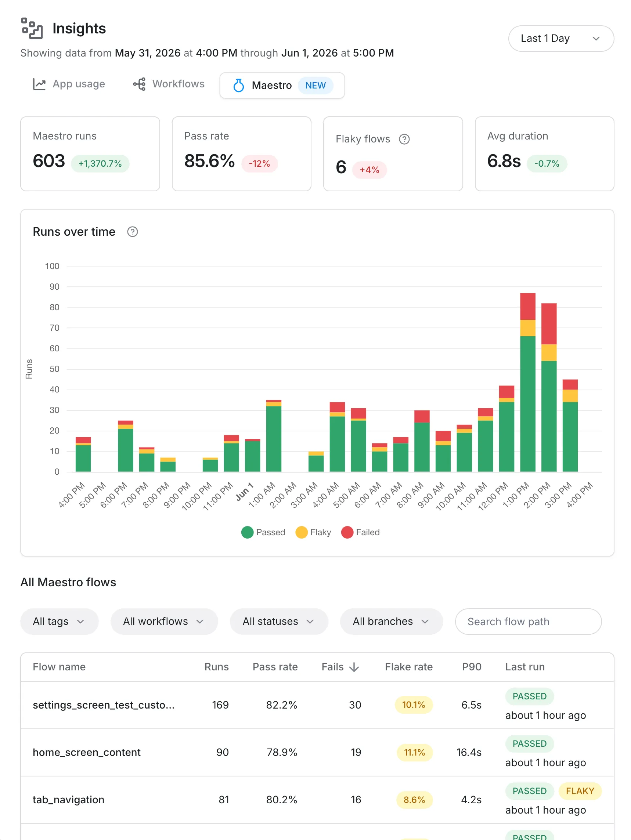Open the tab_navigation flow row
Viewport: 631px width, 840px height.
(x=317, y=800)
